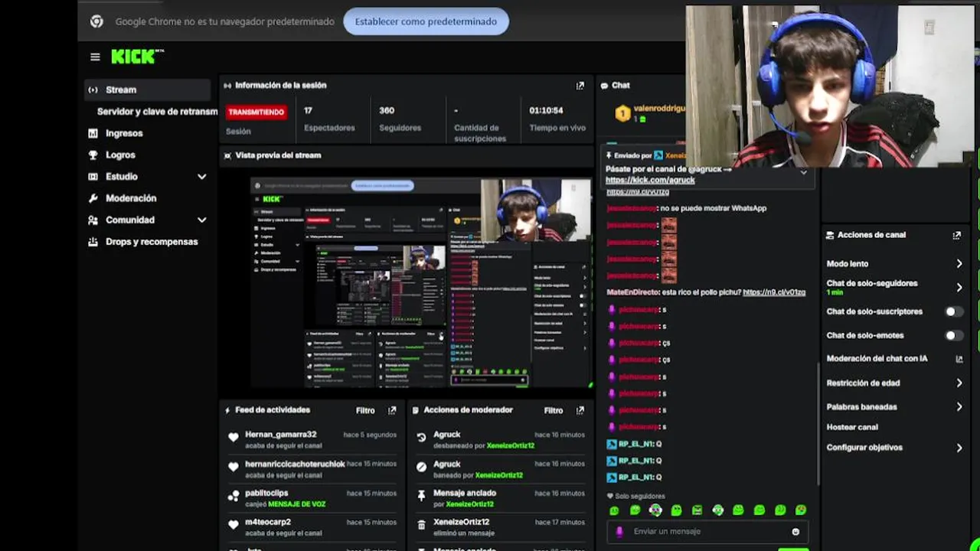Open Restricción de edad options arrow
This screenshot has height=551, width=980.
959,383
